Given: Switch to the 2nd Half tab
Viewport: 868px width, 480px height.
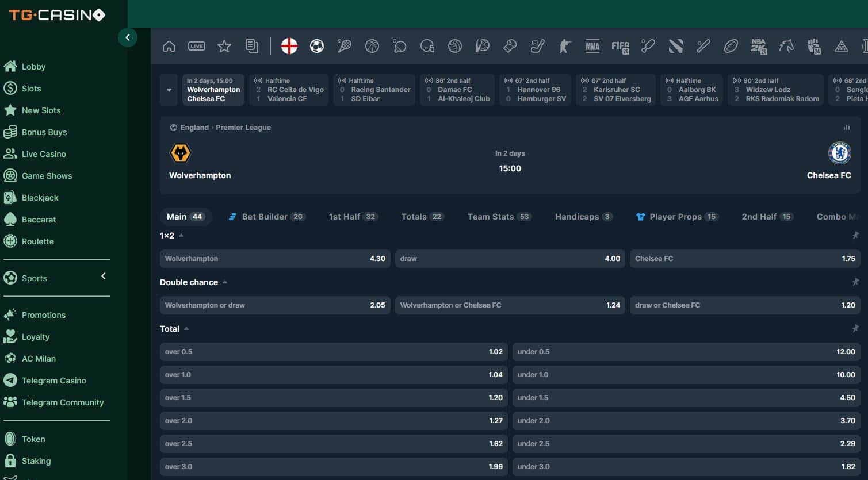Looking at the screenshot, I should tap(767, 217).
